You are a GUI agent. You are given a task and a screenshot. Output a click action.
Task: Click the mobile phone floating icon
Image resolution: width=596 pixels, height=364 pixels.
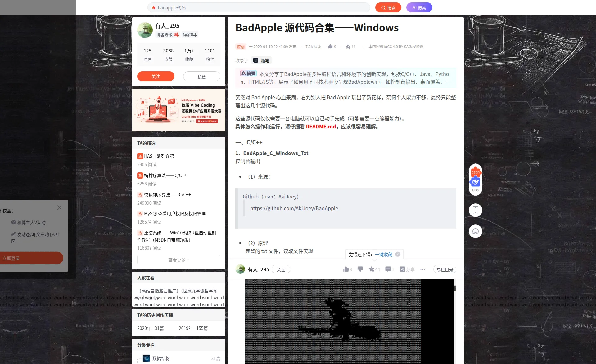coord(475,210)
